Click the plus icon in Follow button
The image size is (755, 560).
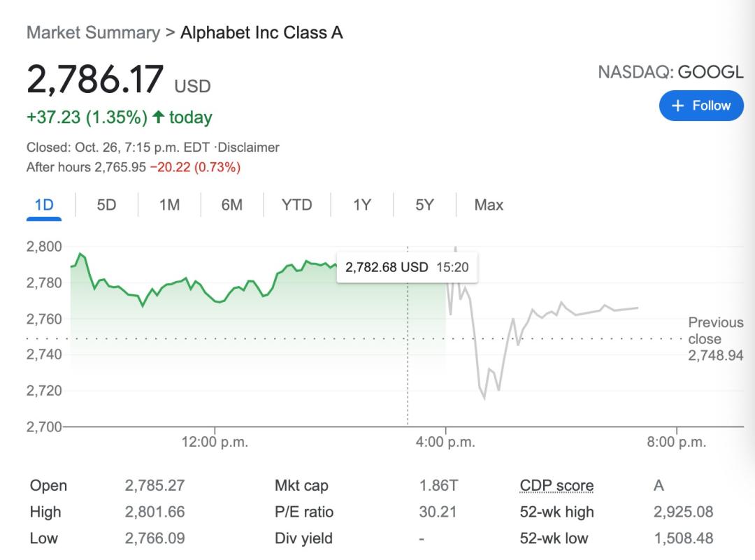point(677,106)
